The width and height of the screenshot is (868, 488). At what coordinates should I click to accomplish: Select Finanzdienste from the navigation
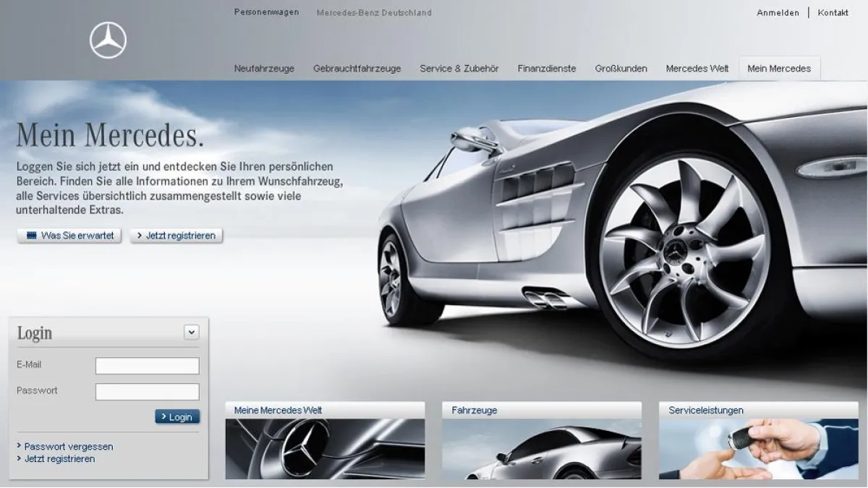(546, 68)
